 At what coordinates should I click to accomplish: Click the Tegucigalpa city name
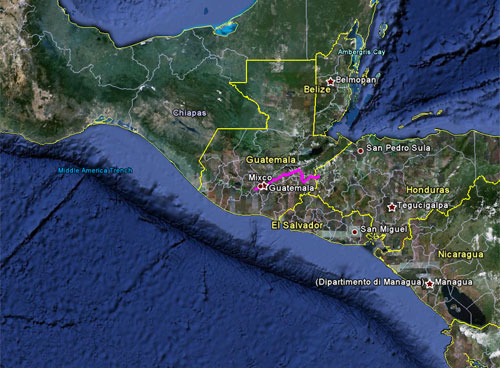423,205
